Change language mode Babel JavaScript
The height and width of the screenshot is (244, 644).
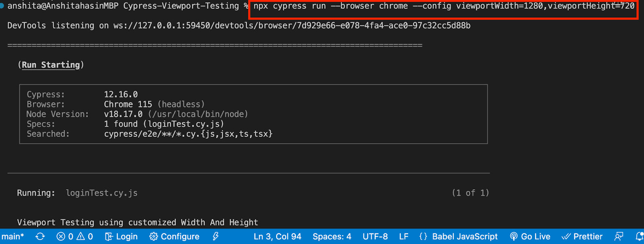tap(465, 237)
